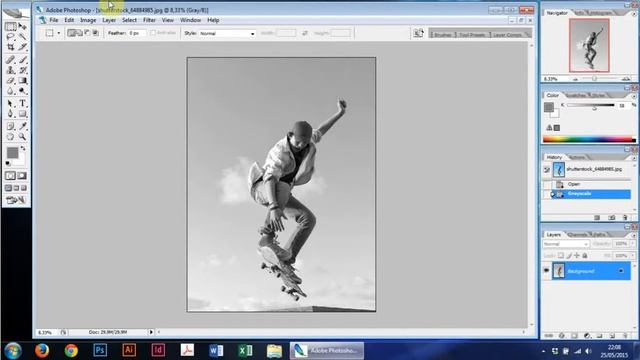Click the foreground color swatch in toolbox
Screen dimensions: 640x360
pos(12,153)
